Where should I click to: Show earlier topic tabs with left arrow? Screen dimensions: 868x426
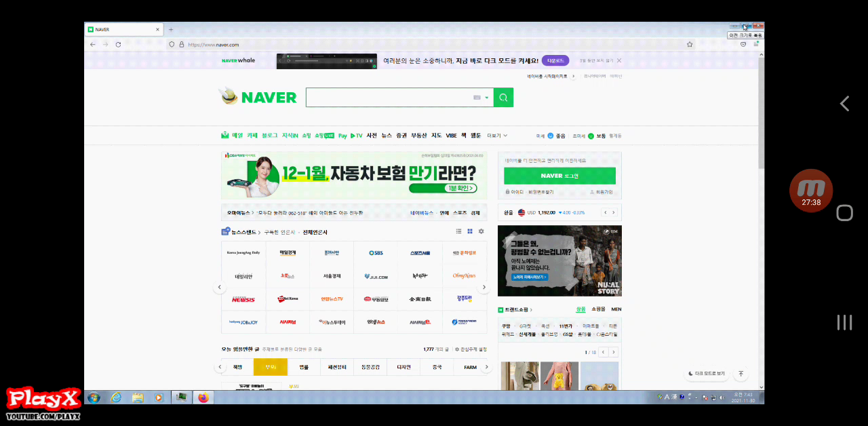(x=220, y=367)
